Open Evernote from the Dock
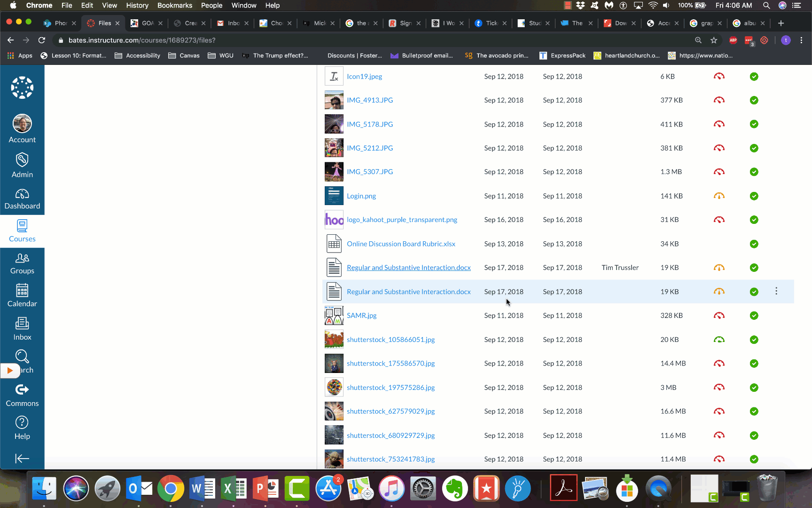 click(x=454, y=489)
